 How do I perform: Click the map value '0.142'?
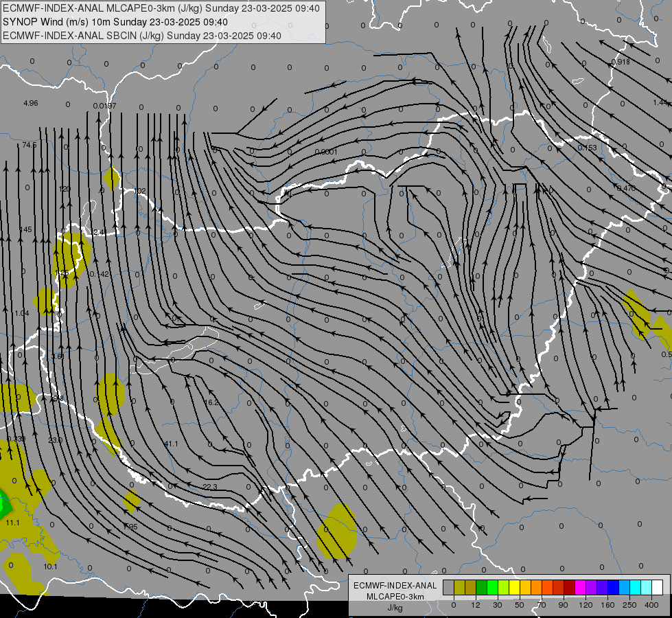tap(100, 274)
